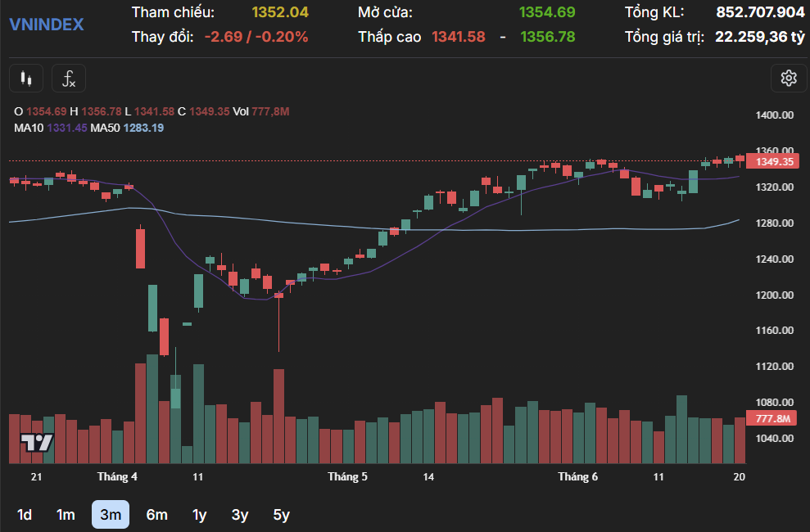This screenshot has width=810, height=532.
Task: Click the Tổng giá trị value 22.259,36 tỷ
Action: click(x=760, y=37)
